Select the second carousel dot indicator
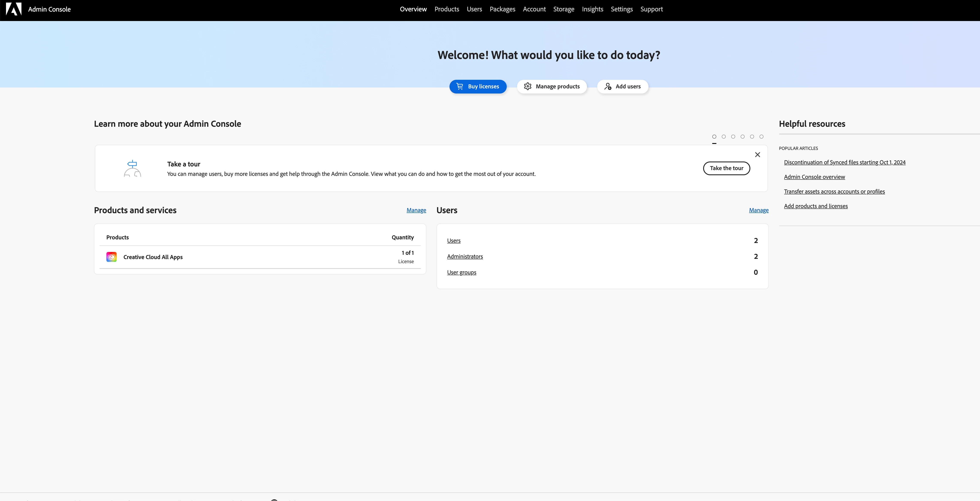980x501 pixels. pos(724,137)
